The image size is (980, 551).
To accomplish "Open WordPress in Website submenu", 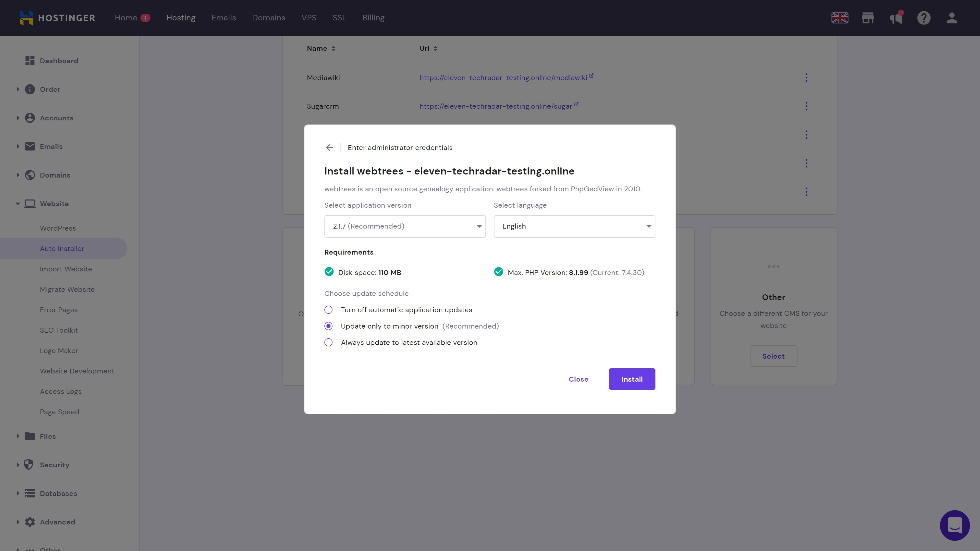I will [x=58, y=228].
